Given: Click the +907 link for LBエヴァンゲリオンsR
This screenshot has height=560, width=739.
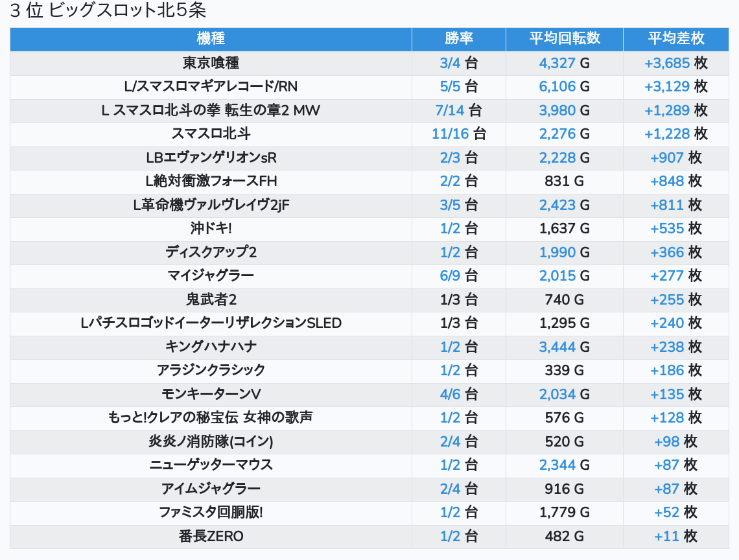Looking at the screenshot, I should coord(666,158).
